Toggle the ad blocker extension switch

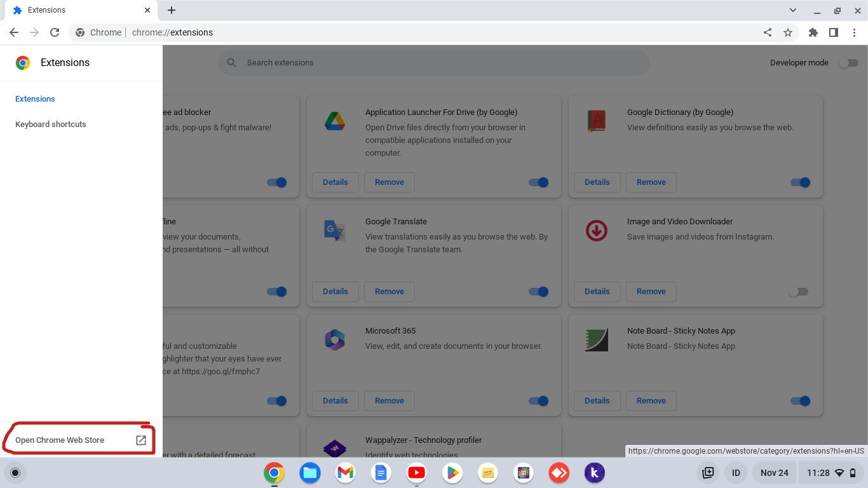pos(277,182)
